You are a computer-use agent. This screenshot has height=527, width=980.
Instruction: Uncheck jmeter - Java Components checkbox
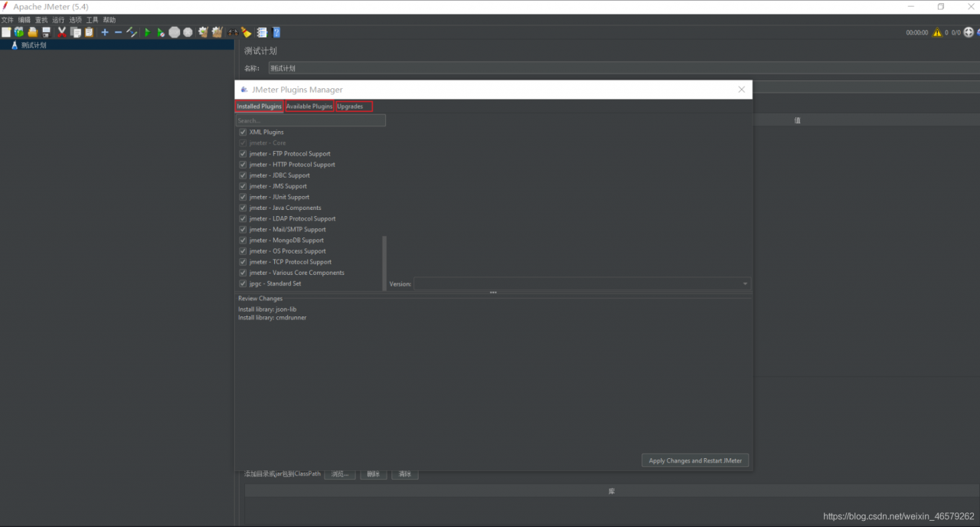[x=243, y=208]
